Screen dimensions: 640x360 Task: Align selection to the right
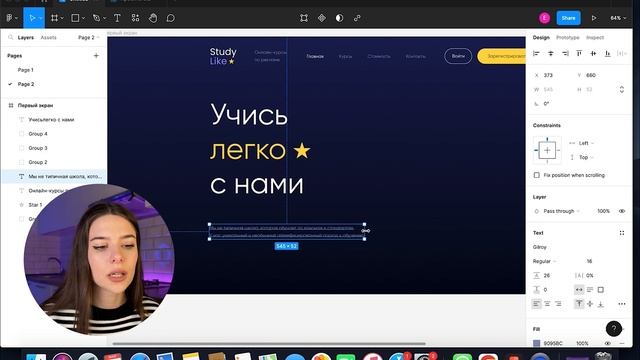(x=565, y=53)
